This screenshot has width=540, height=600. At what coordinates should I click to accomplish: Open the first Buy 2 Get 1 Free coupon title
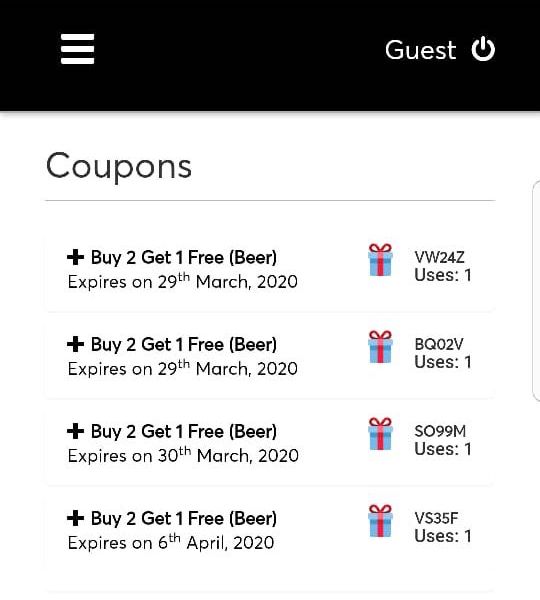click(x=184, y=257)
